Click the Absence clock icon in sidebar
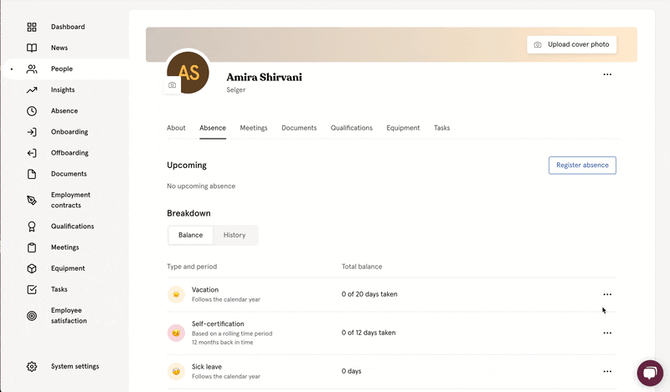 point(32,111)
